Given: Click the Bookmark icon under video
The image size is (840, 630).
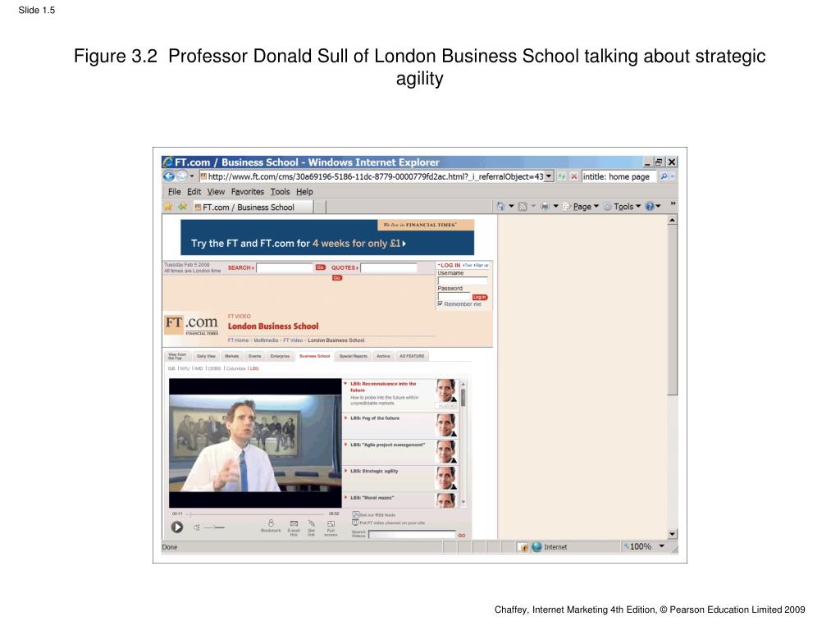Looking at the screenshot, I should tap(271, 523).
